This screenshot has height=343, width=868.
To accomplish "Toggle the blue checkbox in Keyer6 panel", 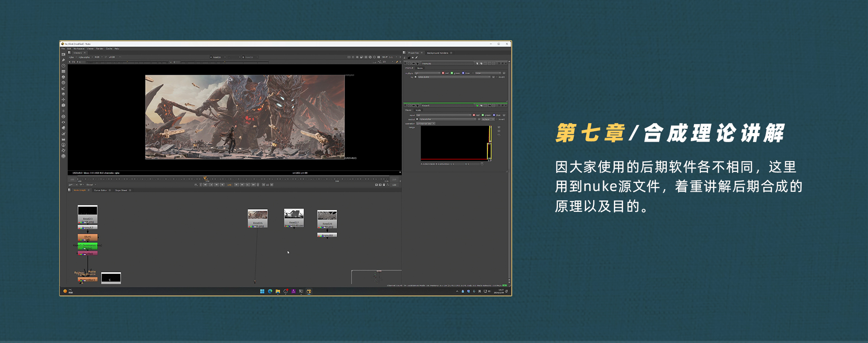I will coord(494,115).
